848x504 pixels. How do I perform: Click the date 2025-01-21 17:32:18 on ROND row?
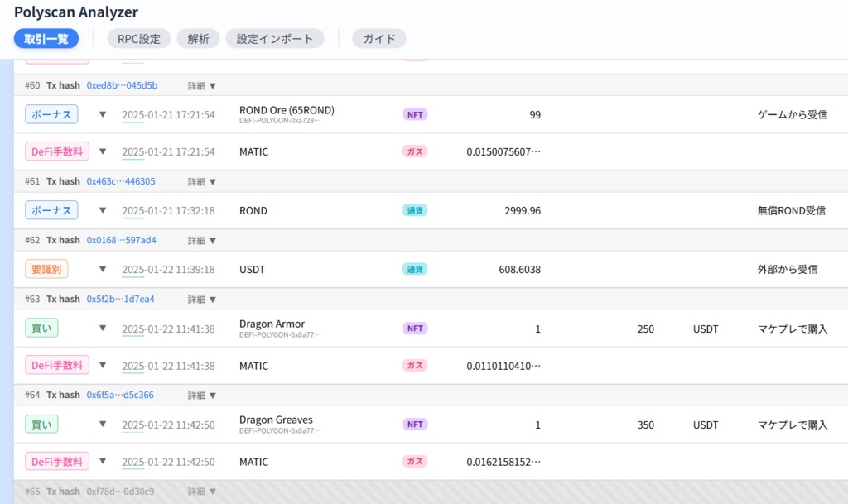(168, 210)
